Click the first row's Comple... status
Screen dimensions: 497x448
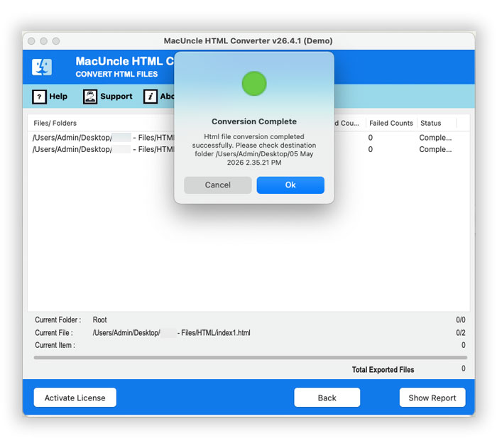[435, 138]
